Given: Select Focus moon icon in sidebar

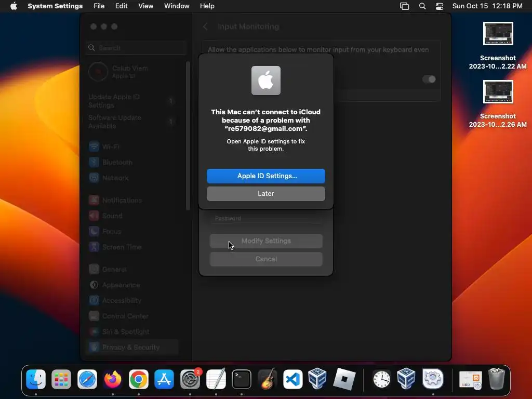Looking at the screenshot, I should [x=94, y=231].
